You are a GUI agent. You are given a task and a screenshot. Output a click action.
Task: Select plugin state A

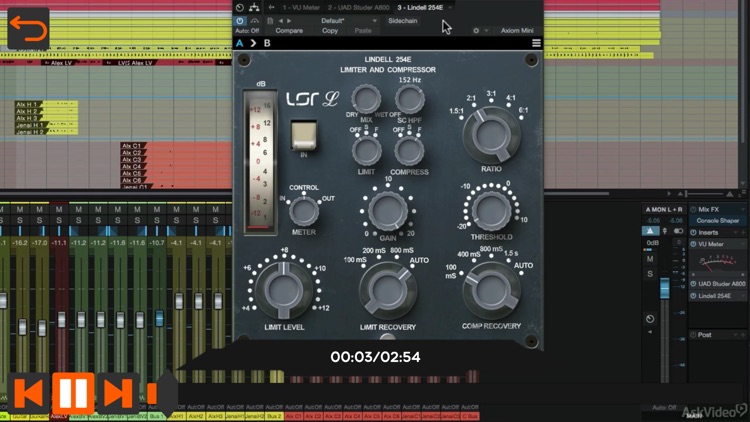click(x=240, y=43)
